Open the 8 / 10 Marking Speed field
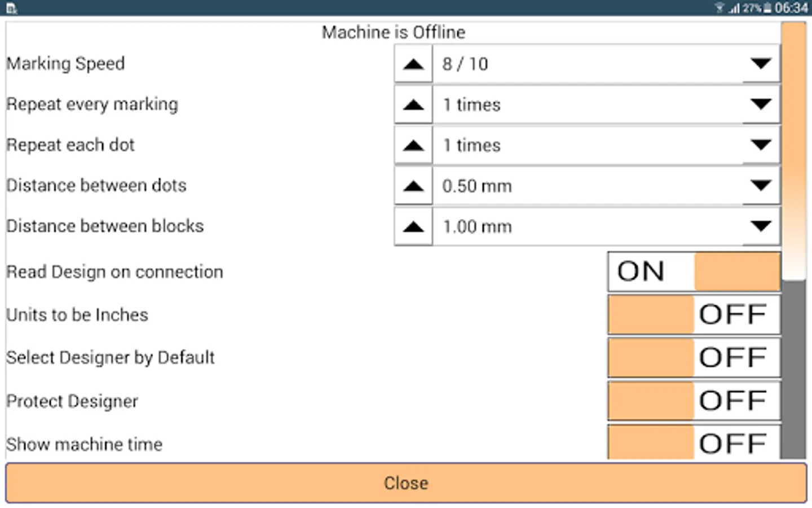 (x=588, y=64)
